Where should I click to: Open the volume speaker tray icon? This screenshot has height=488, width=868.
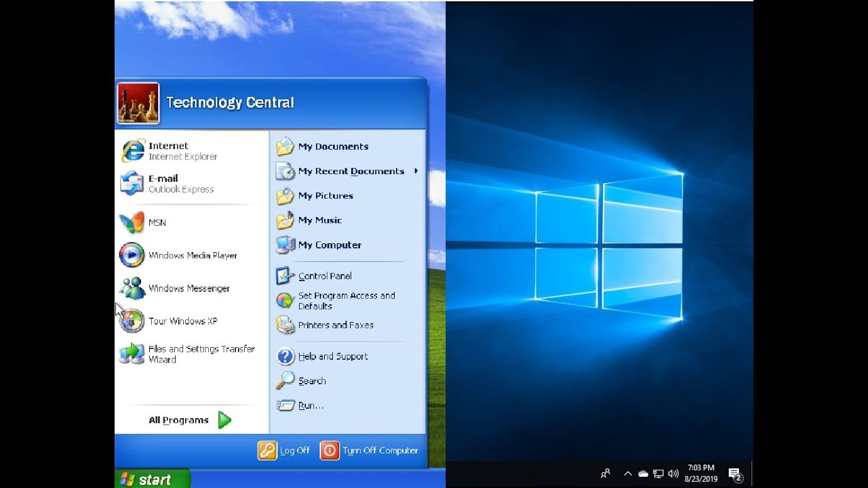673,474
